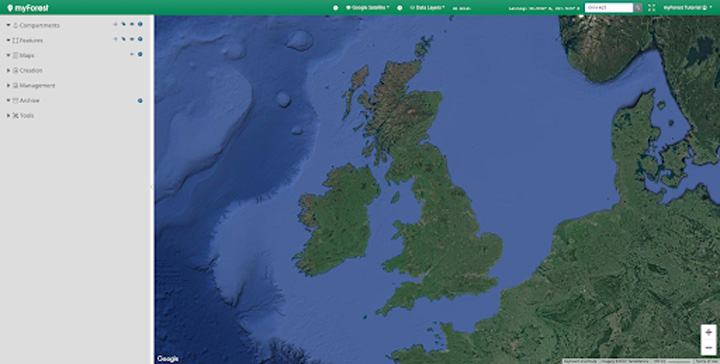Click the location search input field
Image resolution: width=720 pixels, height=364 pixels.
[609, 8]
